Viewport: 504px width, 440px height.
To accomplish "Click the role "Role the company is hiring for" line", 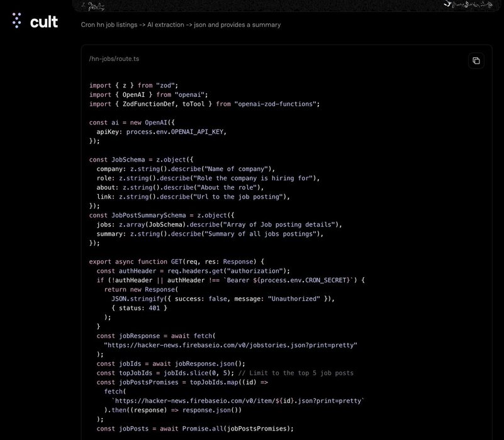I will tap(208, 179).
